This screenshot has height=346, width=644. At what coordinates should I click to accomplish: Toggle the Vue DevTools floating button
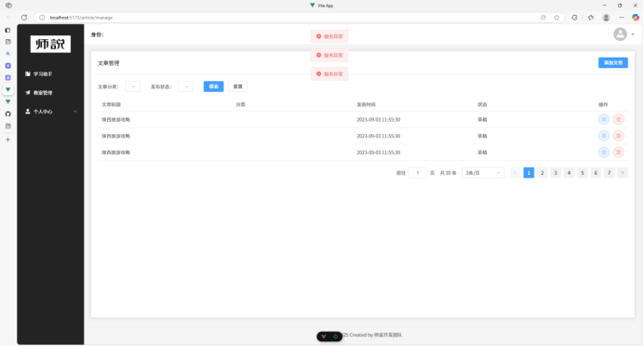pyautogui.click(x=329, y=337)
